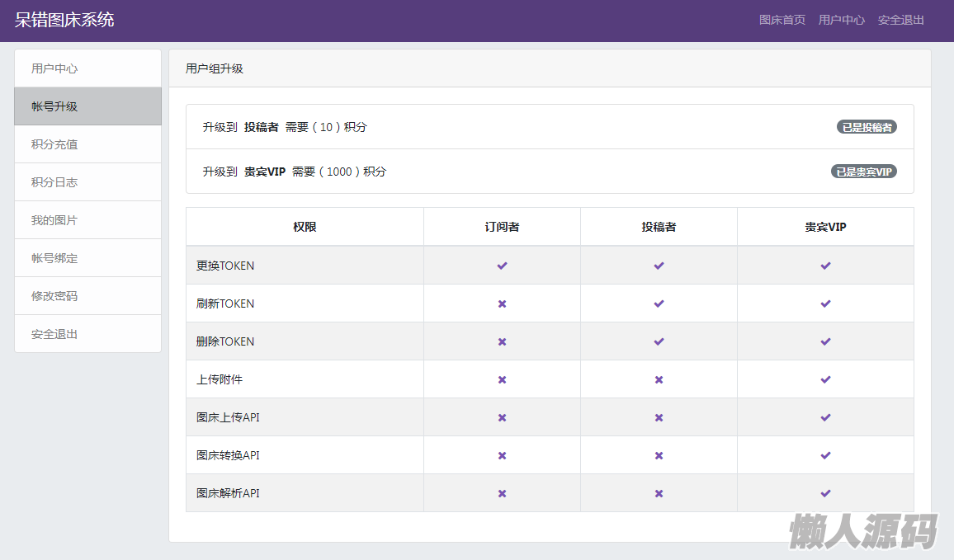Click checkmark for 图床转换API under 贵宾VIP
The width and height of the screenshot is (954, 560).
pos(825,455)
